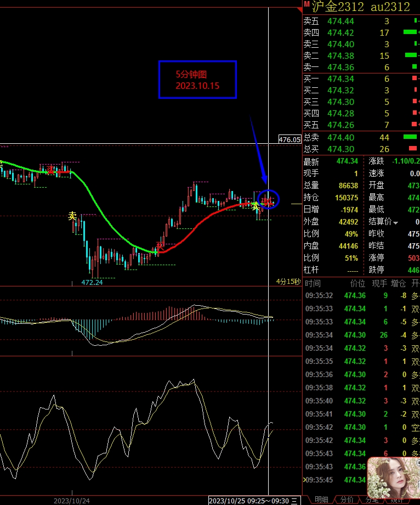Select the 买三 row at 474.30

[x=361, y=102]
